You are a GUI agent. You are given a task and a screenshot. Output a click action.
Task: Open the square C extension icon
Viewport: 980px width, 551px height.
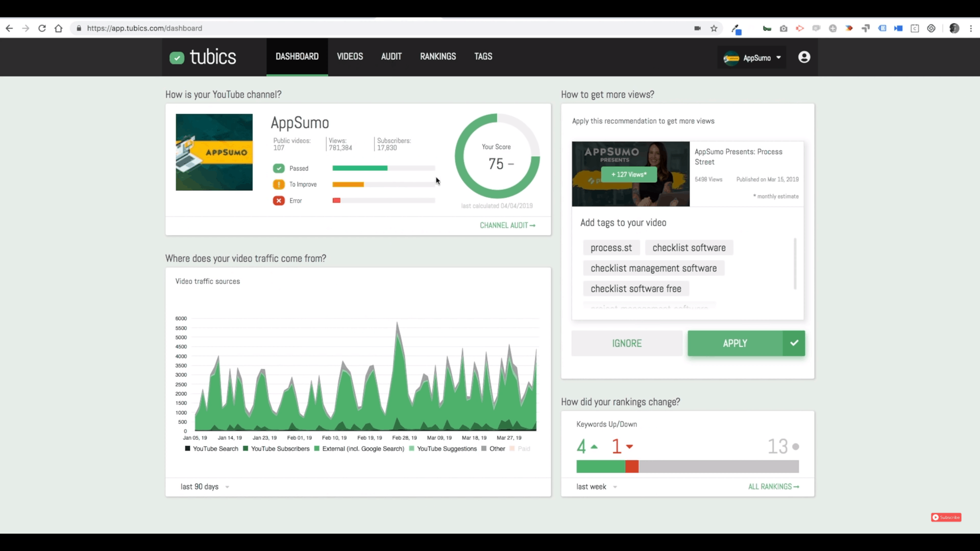tap(915, 29)
